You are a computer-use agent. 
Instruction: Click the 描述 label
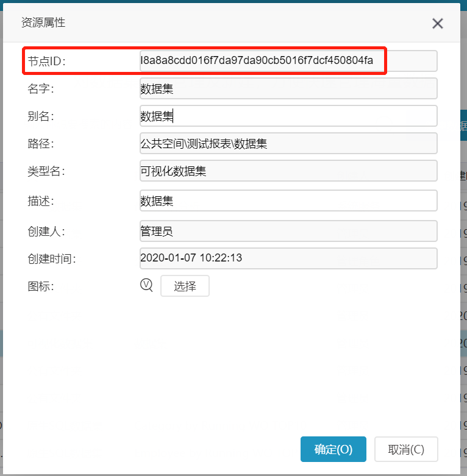[x=41, y=201]
